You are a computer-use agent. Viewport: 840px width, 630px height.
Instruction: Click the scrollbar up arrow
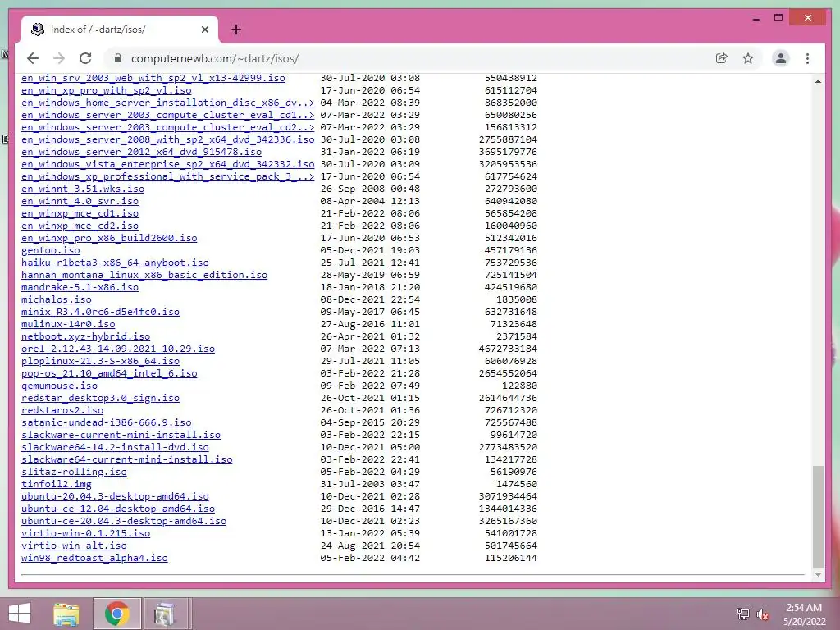[818, 81]
